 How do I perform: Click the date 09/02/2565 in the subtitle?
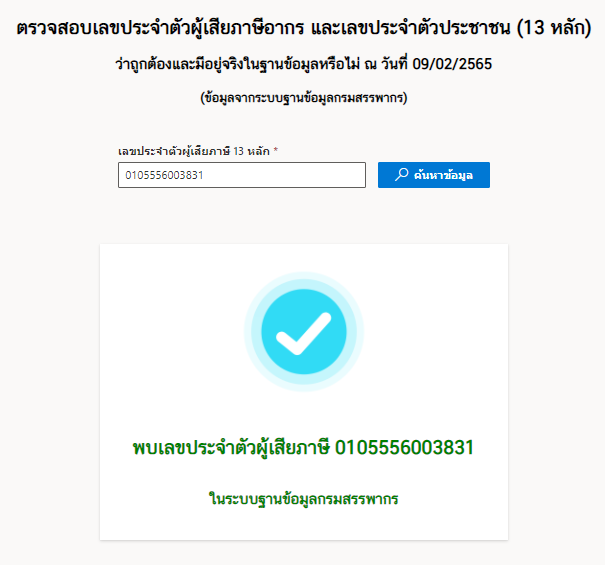click(452, 64)
